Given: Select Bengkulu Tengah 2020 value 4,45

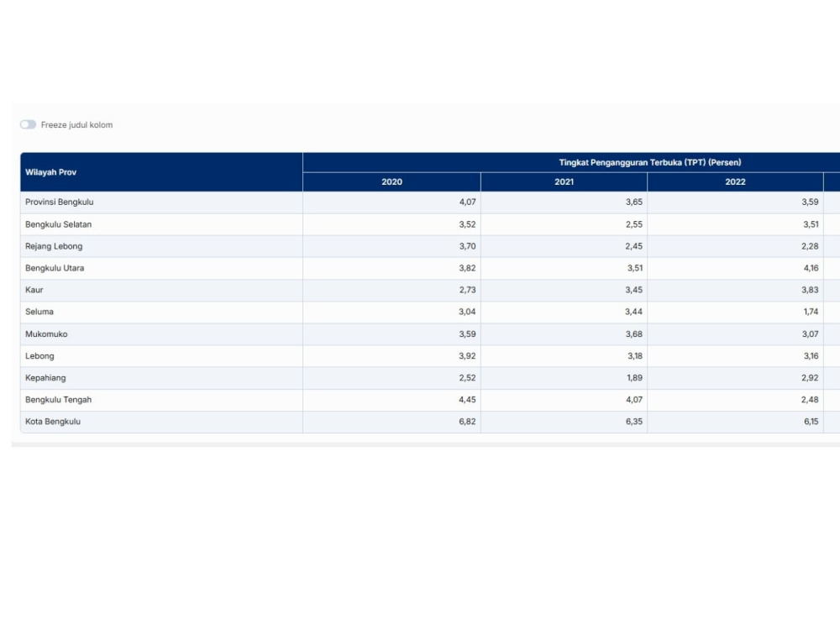Looking at the screenshot, I should pyautogui.click(x=467, y=400).
